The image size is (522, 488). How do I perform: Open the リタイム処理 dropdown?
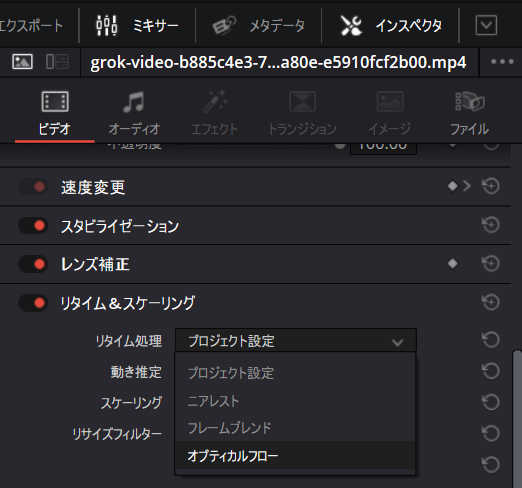(x=296, y=341)
